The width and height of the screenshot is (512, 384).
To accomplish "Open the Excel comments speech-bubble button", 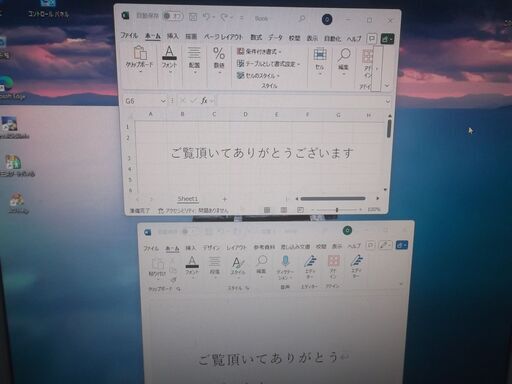I will [371, 39].
